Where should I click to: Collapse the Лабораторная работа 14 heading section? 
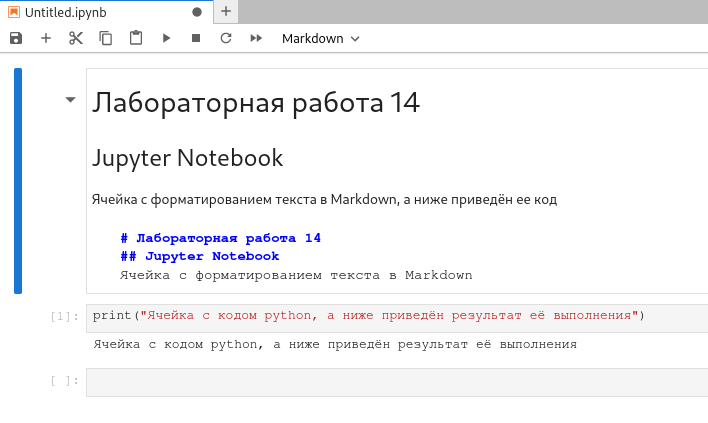[70, 100]
